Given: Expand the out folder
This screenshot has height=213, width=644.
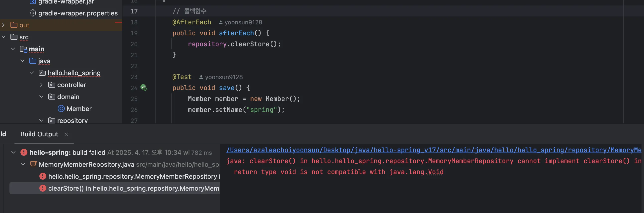Looking at the screenshot, I should pyautogui.click(x=3, y=25).
